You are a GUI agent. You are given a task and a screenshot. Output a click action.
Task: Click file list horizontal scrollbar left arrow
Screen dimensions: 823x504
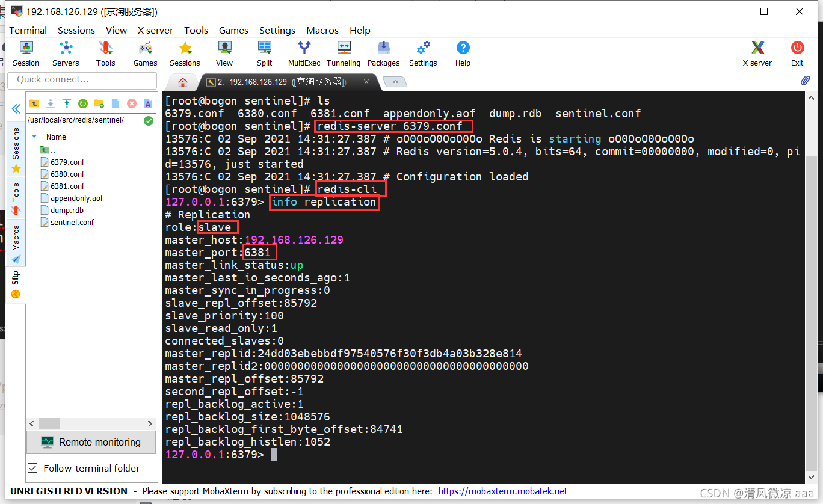coord(32,423)
